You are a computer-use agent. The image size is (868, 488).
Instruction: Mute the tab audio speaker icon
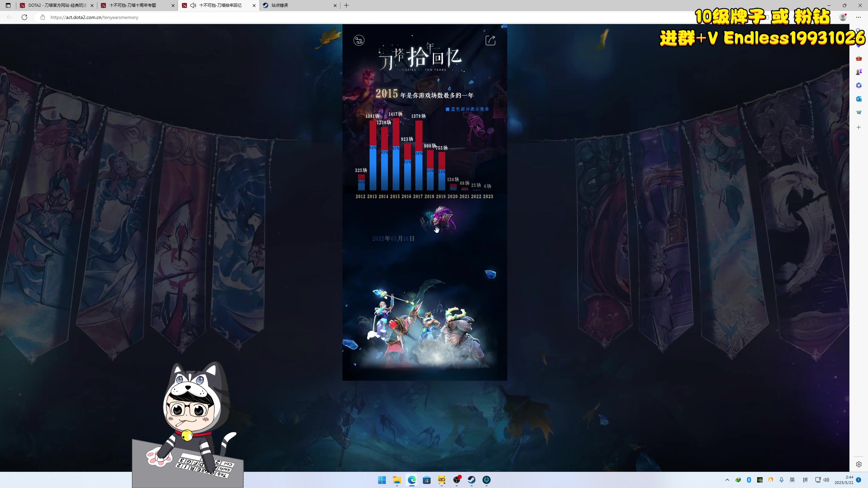tap(193, 5)
